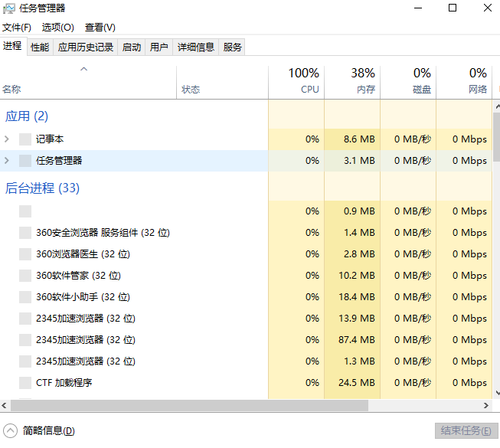The width and height of the screenshot is (500, 448).
Task: Collapse to 简略信息 view using arrow
Action: (x=10, y=430)
